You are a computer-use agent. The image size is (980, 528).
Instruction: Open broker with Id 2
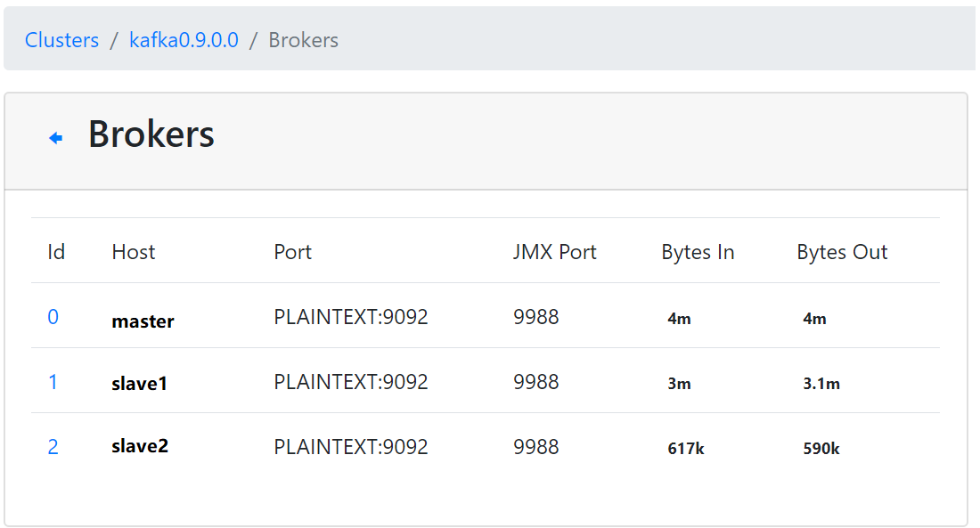click(53, 447)
